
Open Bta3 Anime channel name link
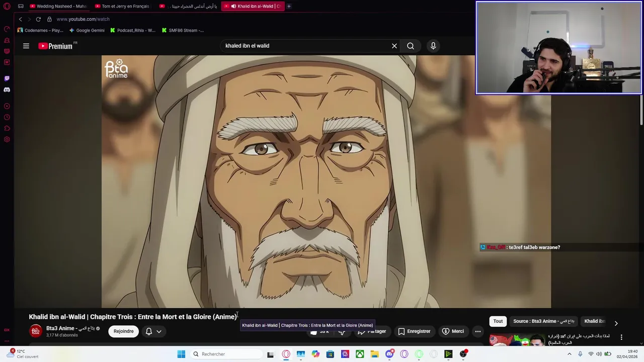[x=70, y=328]
